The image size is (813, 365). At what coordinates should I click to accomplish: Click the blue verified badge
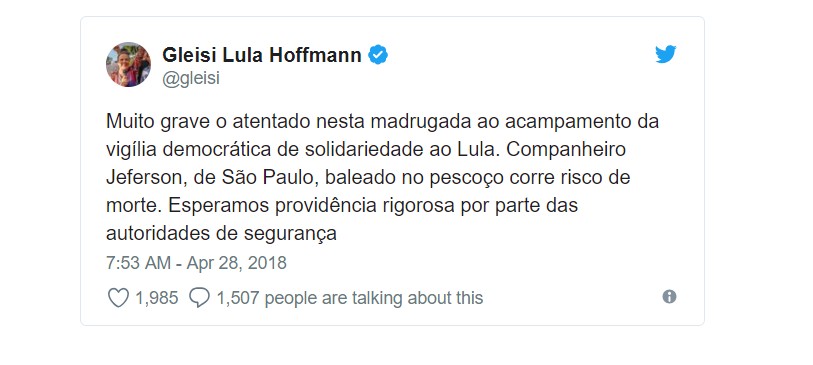coord(378,54)
